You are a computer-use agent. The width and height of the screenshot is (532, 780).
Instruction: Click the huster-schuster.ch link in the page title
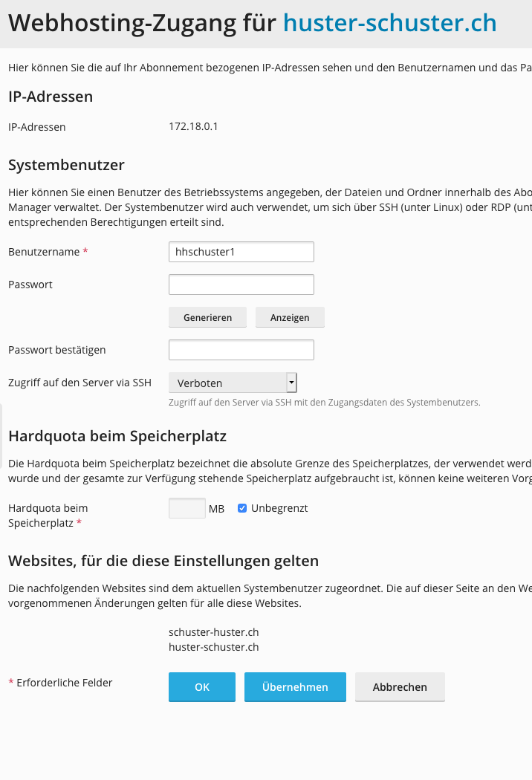pyautogui.click(x=389, y=24)
